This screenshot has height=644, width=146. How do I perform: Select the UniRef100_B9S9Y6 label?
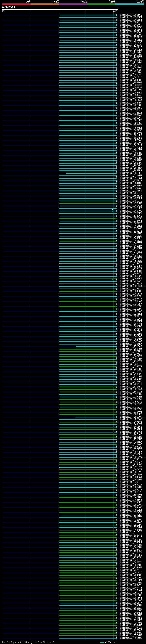click(x=131, y=75)
